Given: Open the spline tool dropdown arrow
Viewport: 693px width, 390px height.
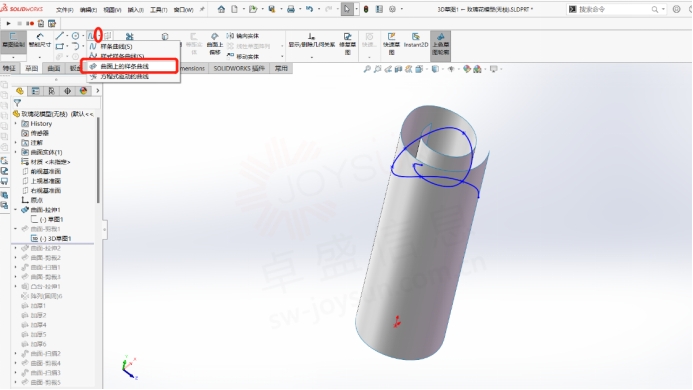Looking at the screenshot, I should point(99,36).
